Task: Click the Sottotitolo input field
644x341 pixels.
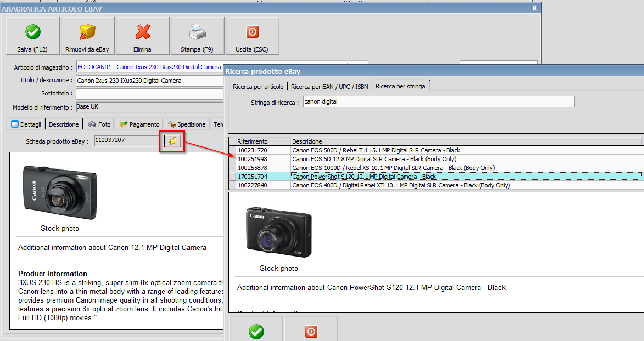Action: click(150, 94)
